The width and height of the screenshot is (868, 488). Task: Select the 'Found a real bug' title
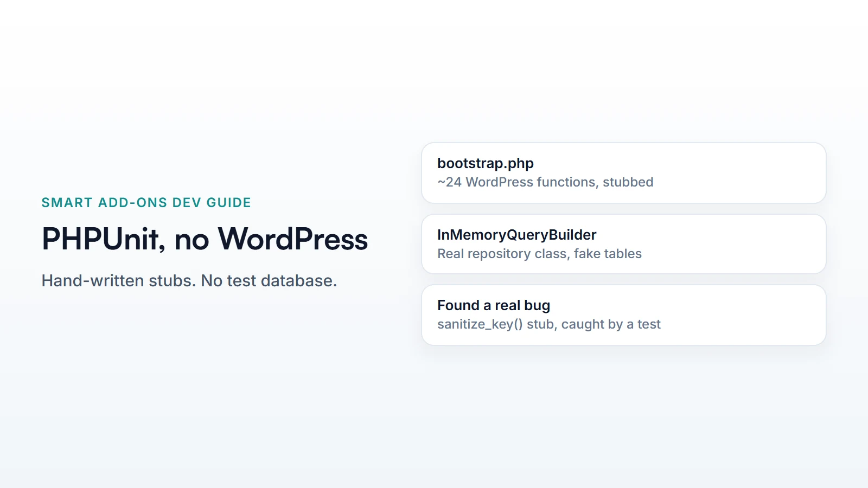[494, 306]
